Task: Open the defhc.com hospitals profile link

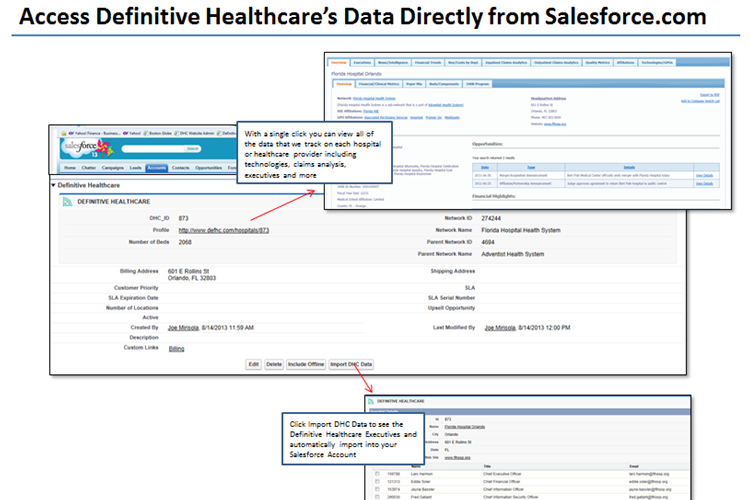Action: 224,231
